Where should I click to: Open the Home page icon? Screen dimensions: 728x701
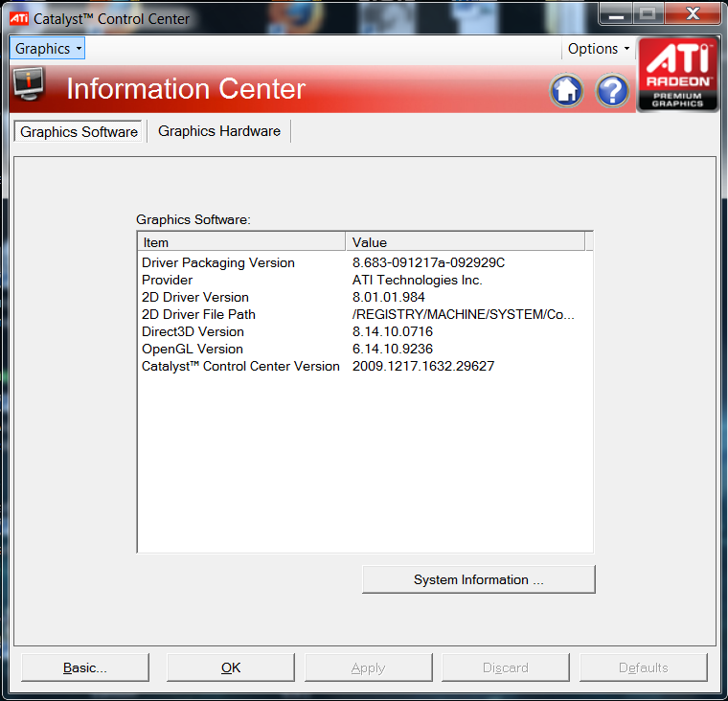coord(566,90)
